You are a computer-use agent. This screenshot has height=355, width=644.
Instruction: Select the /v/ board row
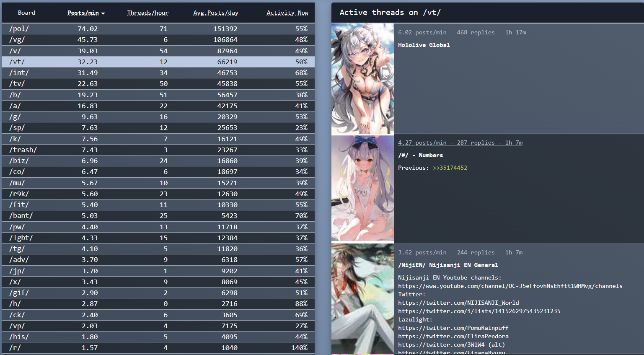click(158, 51)
